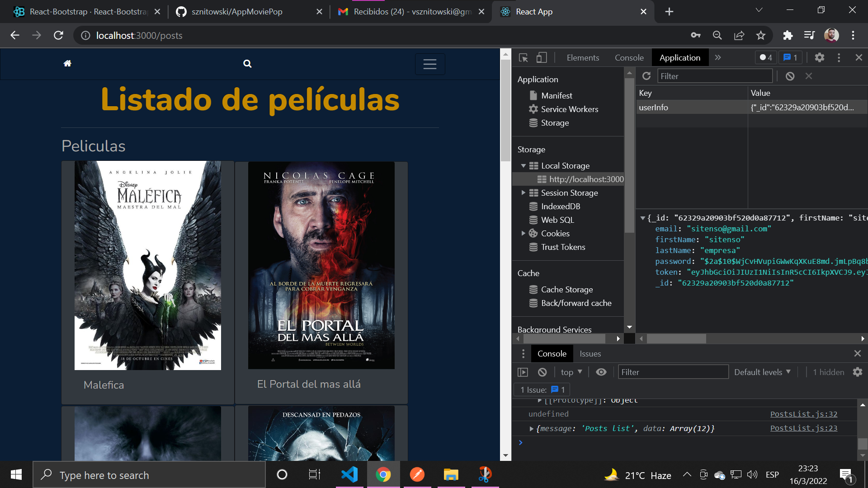Select the inspect element tool in DevTools
868x488 pixels.
pyautogui.click(x=523, y=57)
